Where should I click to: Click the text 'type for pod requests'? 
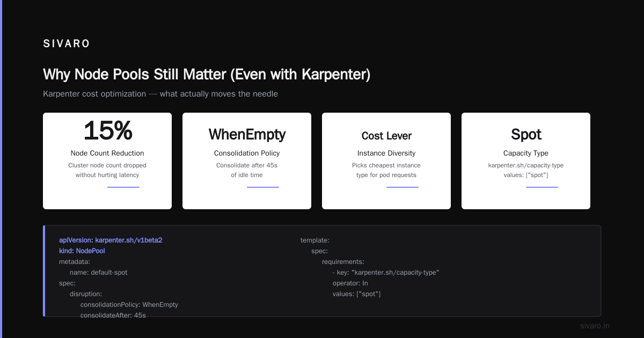[386, 175]
